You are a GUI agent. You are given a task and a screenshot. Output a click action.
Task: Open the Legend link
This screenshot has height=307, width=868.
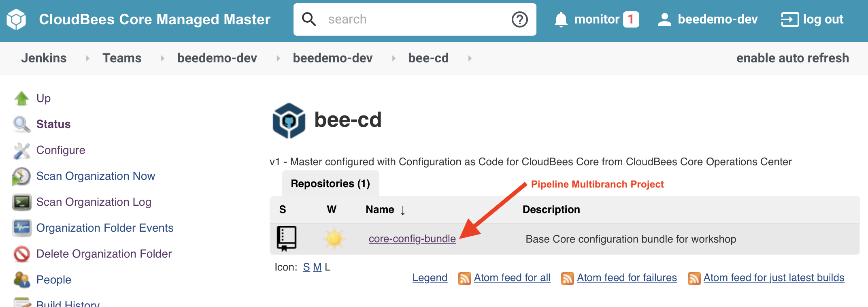(430, 277)
